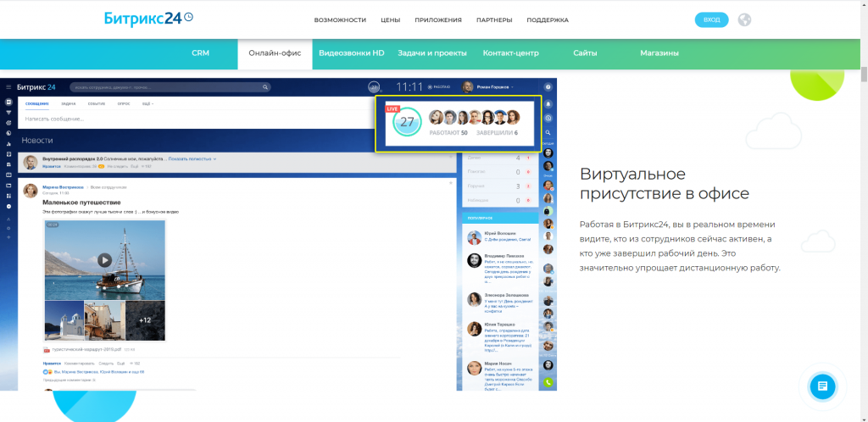Open the white church photo thumbnail

64,320
